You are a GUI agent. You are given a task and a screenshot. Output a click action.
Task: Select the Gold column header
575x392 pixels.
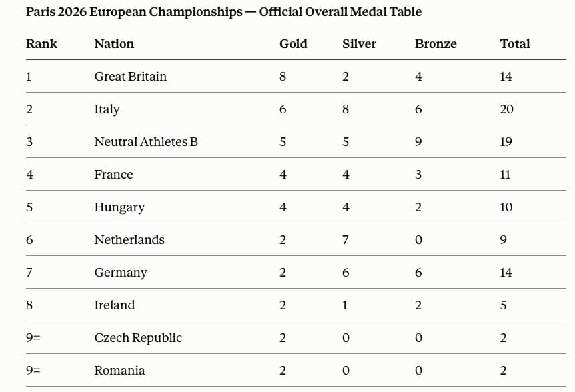pos(294,44)
